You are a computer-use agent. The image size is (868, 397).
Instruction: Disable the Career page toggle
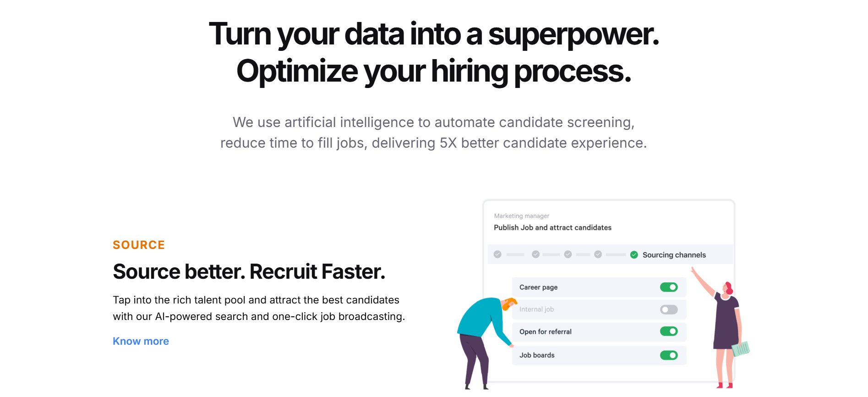pyautogui.click(x=669, y=287)
